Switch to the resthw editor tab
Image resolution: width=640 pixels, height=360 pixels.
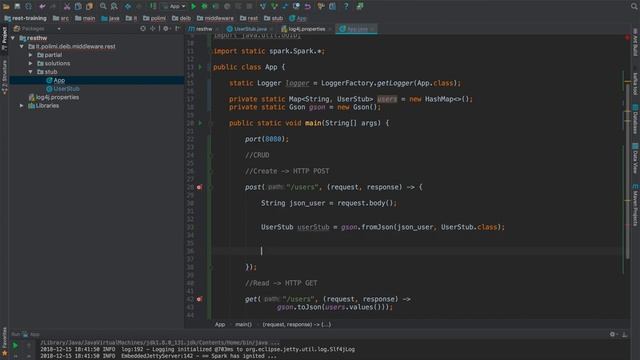pyautogui.click(x=201, y=29)
